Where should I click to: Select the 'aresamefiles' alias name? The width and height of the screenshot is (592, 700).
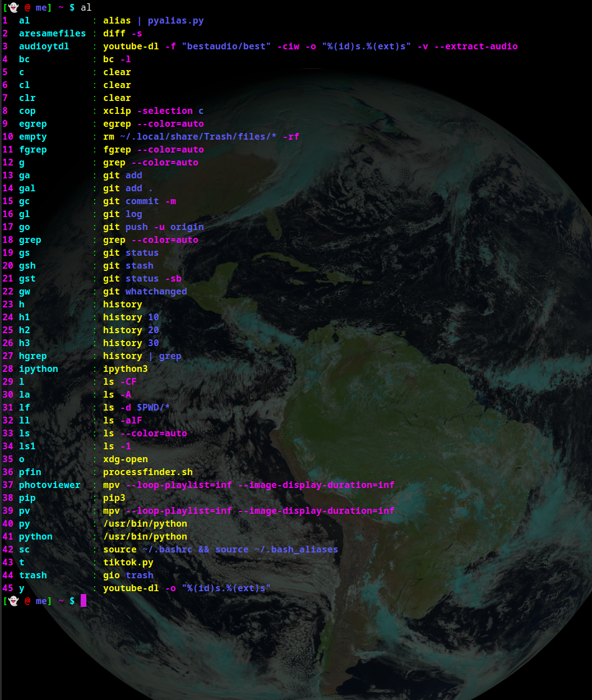52,33
